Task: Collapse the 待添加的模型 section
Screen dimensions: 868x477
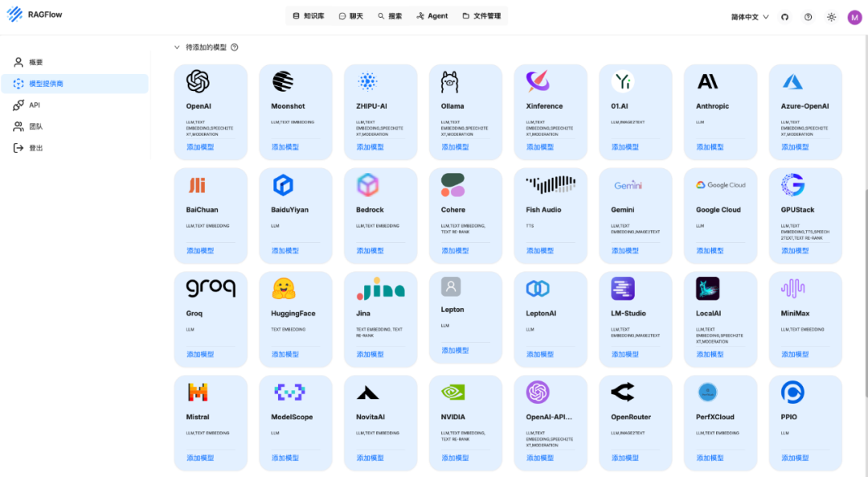Action: [177, 47]
